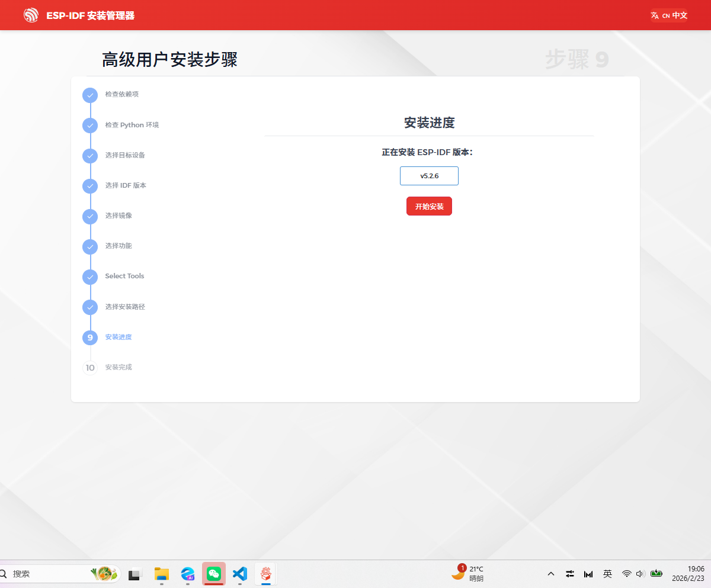Open the clock showing 19:06
Viewport: 711px width, 588px height.
(688, 574)
